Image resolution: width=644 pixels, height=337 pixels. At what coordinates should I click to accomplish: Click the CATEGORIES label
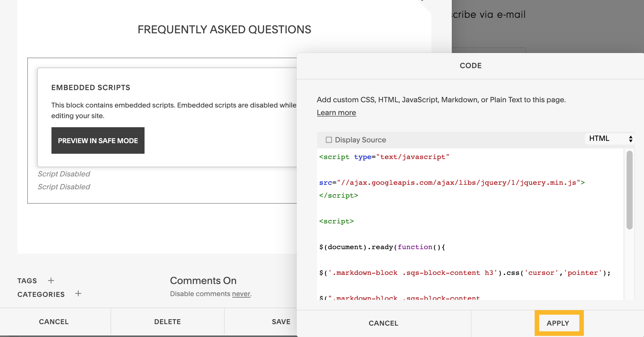41,294
